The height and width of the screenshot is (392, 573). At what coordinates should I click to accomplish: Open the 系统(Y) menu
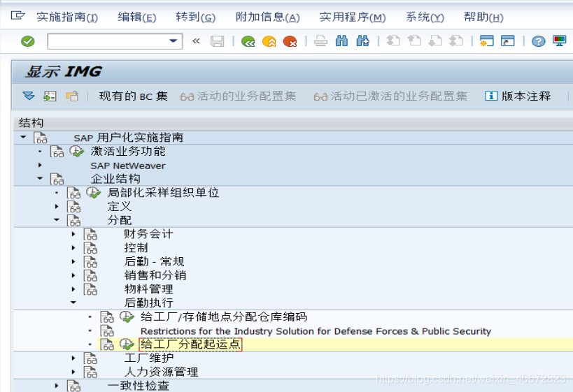coord(425,17)
